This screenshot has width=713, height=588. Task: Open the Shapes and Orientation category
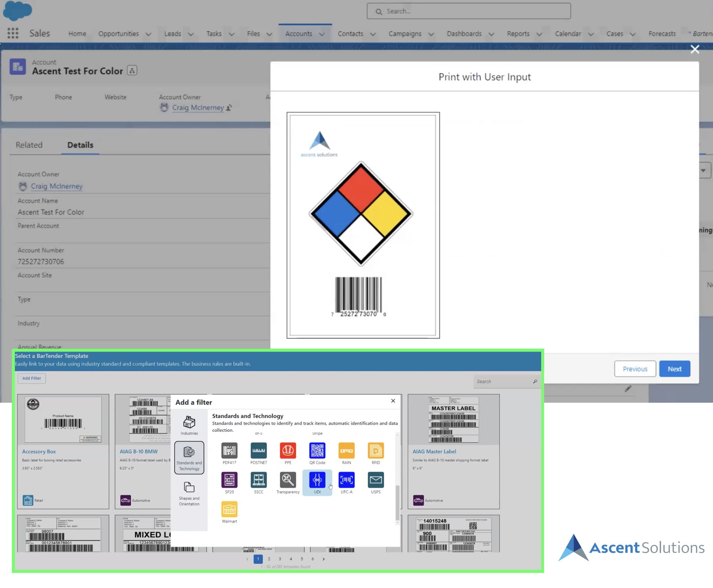[x=189, y=494]
